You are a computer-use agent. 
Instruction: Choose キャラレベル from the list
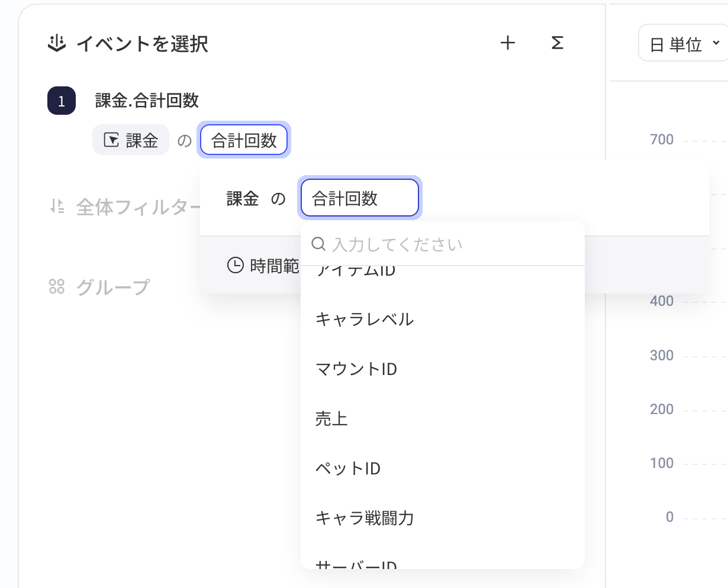(443, 319)
